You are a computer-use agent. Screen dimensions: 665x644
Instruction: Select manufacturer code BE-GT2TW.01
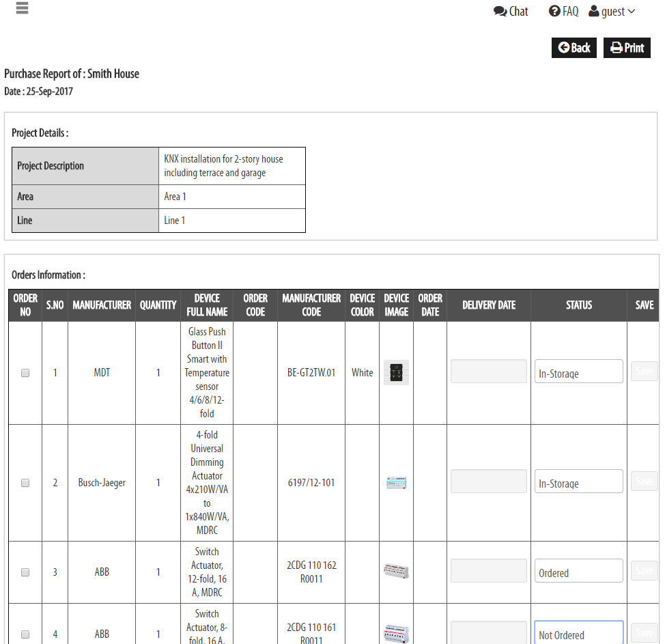click(311, 373)
